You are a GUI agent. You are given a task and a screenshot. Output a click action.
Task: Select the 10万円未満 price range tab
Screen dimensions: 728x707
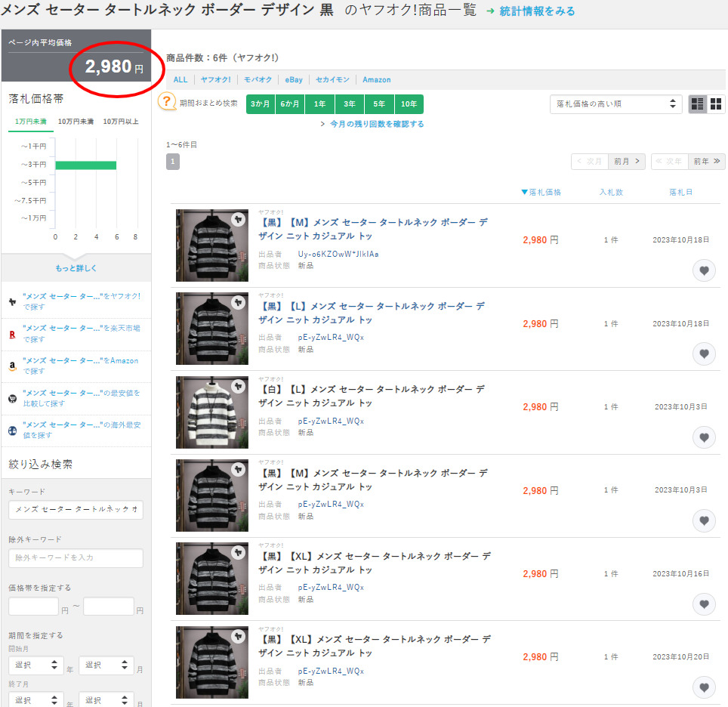point(76,122)
